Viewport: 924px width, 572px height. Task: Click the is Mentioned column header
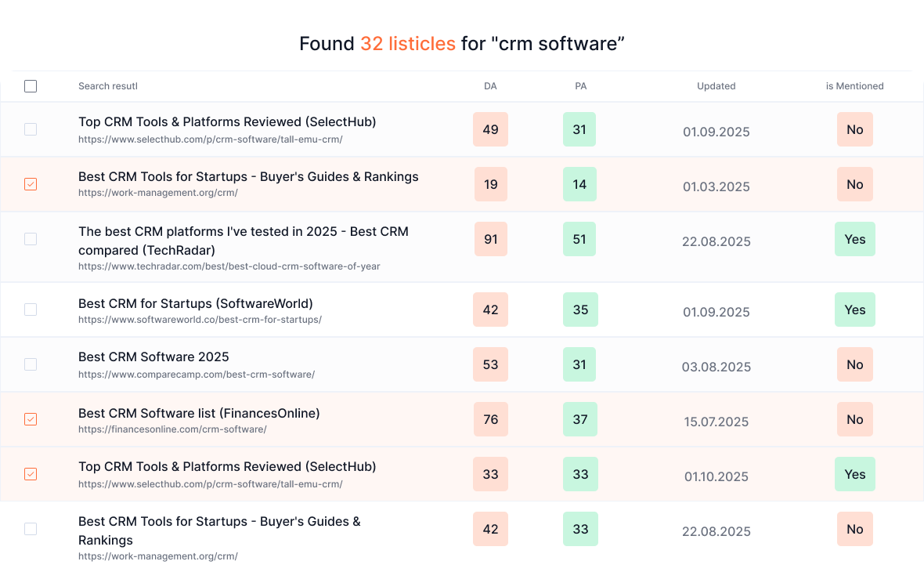854,86
